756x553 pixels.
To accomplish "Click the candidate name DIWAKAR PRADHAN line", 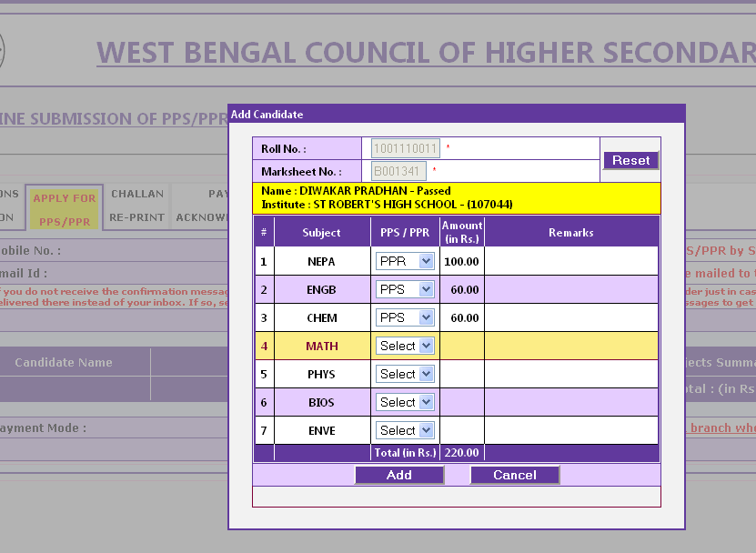I will (356, 191).
